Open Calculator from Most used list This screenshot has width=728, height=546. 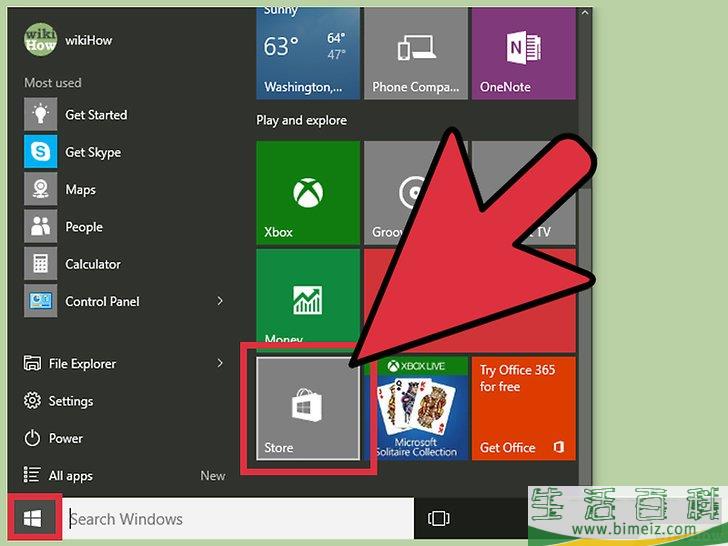tap(92, 264)
